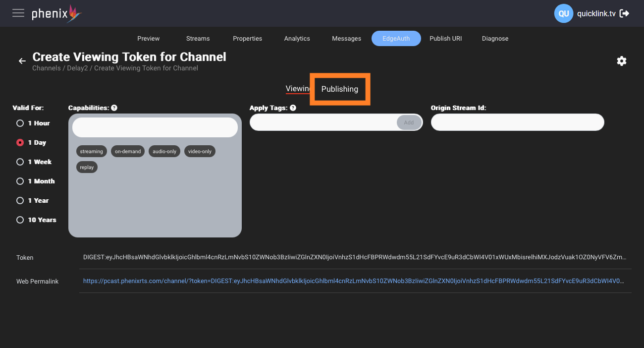Viewport: 644px width, 348px height.
Task: Open the Preview tab
Action: tap(149, 38)
